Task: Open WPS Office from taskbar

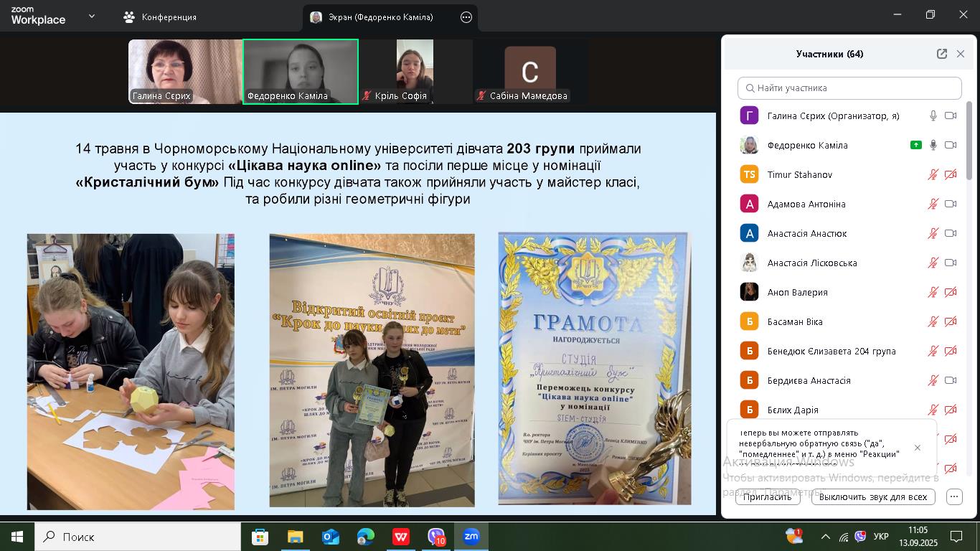Action: coord(400,536)
